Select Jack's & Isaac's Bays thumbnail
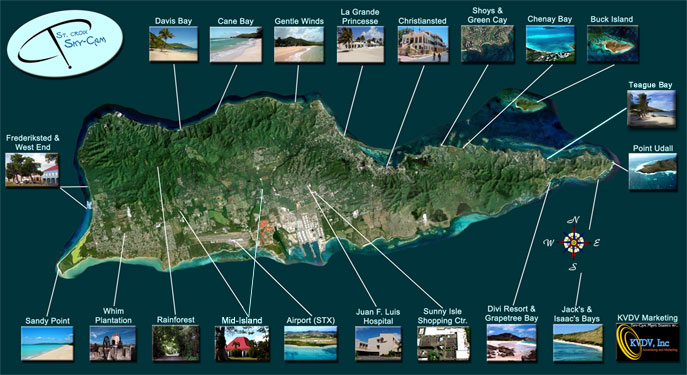Viewport: 687px width, 375px height. 577,343
